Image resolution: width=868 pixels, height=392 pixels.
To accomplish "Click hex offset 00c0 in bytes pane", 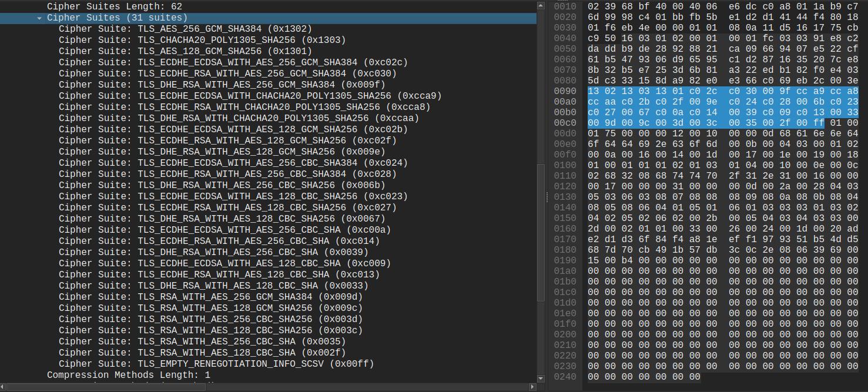I will [565, 123].
